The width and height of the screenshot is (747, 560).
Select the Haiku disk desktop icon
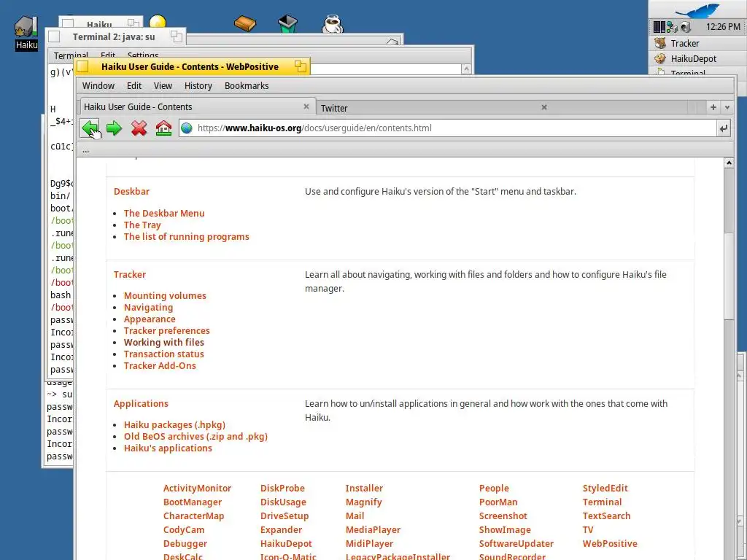pyautogui.click(x=26, y=32)
